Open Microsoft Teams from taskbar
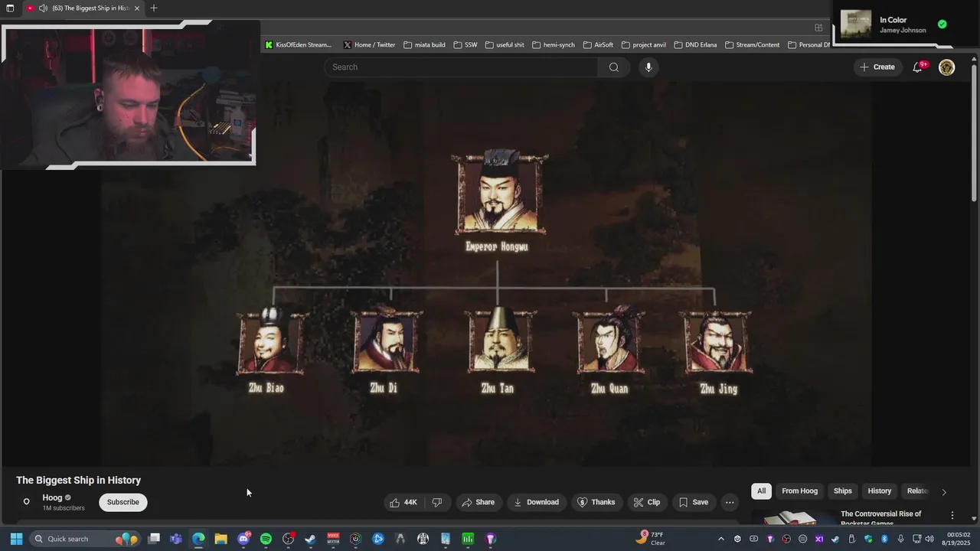Image resolution: width=980 pixels, height=551 pixels. [176, 539]
